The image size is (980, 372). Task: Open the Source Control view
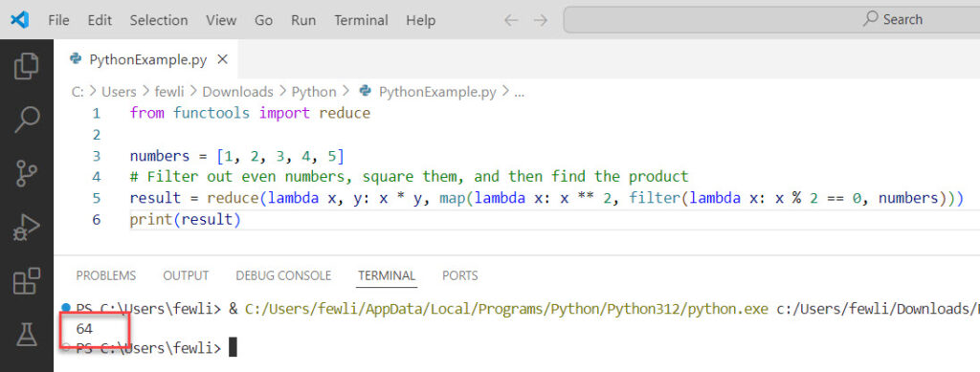click(26, 173)
